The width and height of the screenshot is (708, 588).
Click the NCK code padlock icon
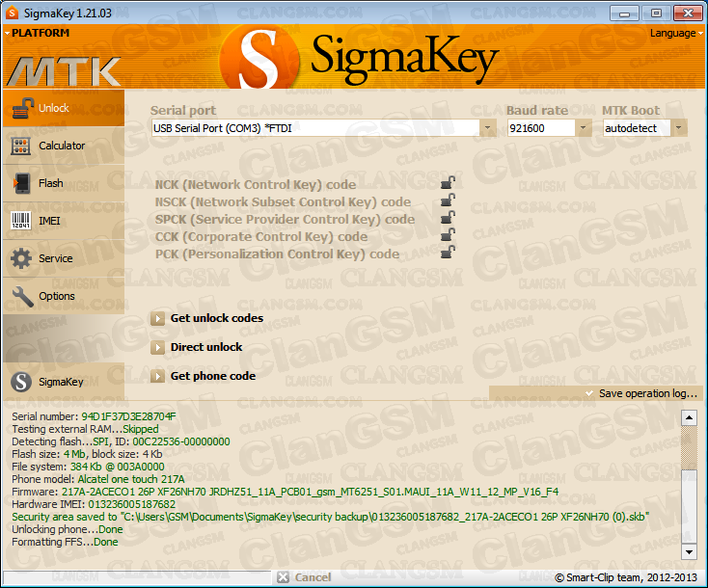click(448, 183)
